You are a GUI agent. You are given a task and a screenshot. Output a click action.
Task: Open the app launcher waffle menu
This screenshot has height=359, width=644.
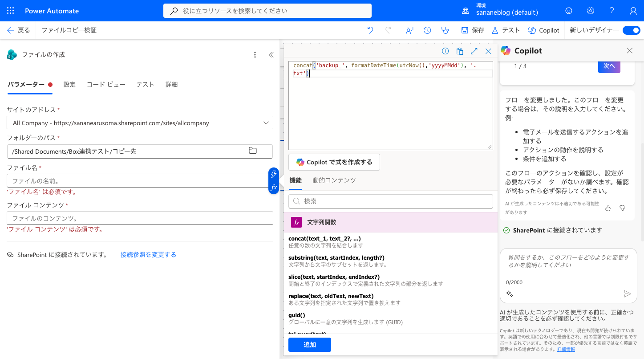[x=11, y=11]
